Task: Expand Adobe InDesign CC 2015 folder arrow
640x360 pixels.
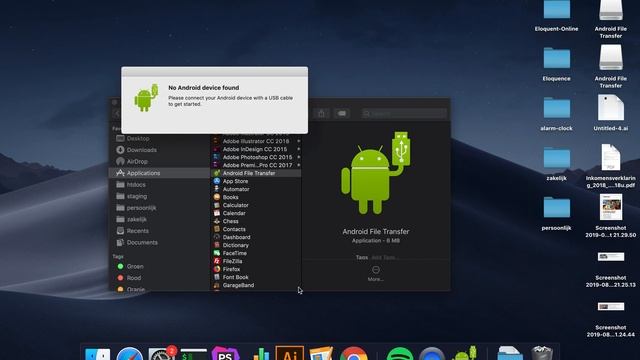Action: (298, 149)
